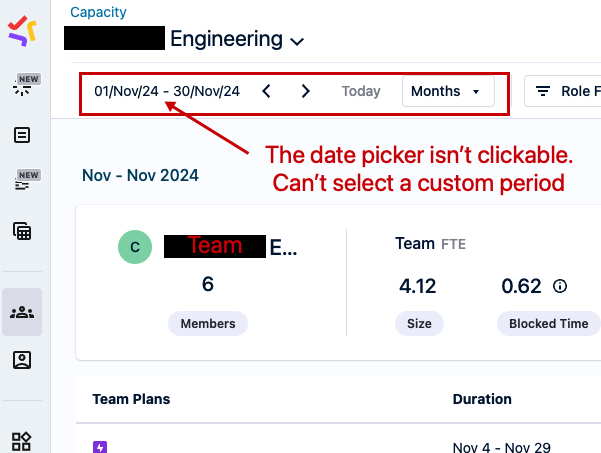This screenshot has width=601, height=453.
Task: Open the Months period dropdown
Action: [447, 91]
